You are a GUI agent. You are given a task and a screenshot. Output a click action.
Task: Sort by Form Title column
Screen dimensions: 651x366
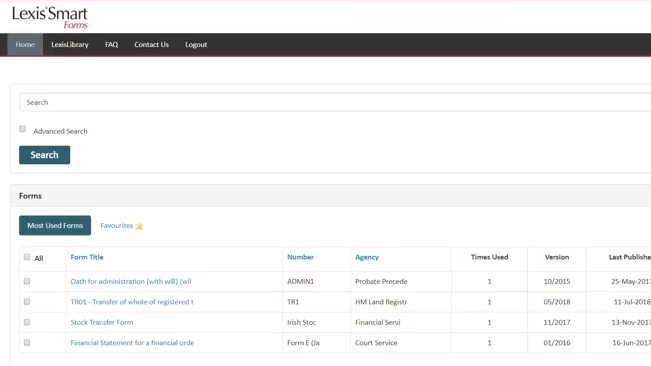87,257
